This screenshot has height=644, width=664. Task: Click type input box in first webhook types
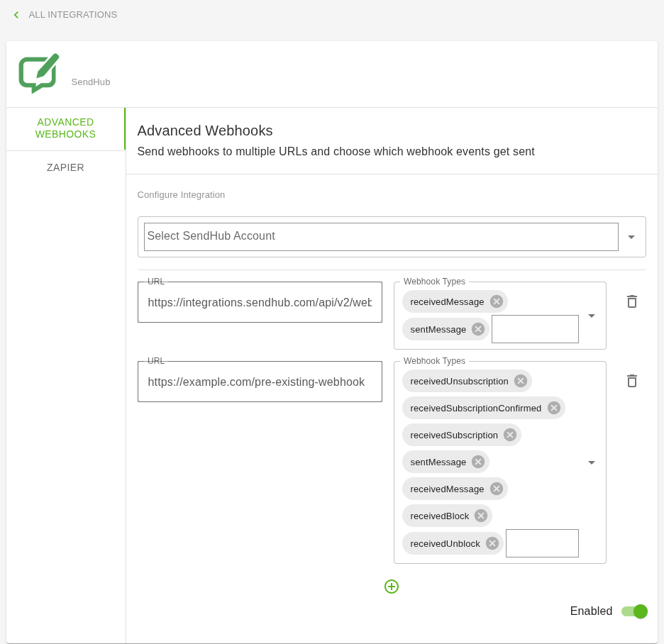click(535, 329)
